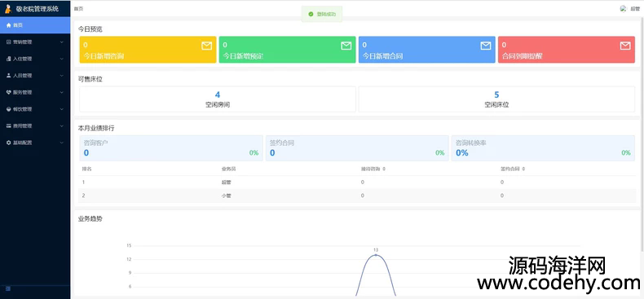The height and width of the screenshot is (299, 644).
Task: Expand the 入住管理 chevron arrow
Action: (x=62, y=59)
